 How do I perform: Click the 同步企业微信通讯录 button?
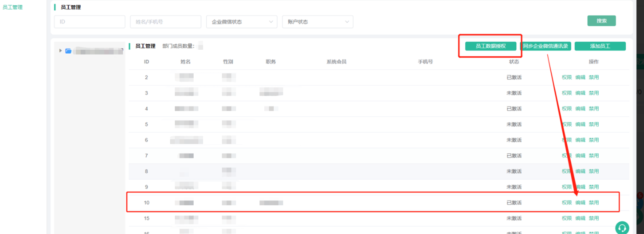[x=545, y=46]
